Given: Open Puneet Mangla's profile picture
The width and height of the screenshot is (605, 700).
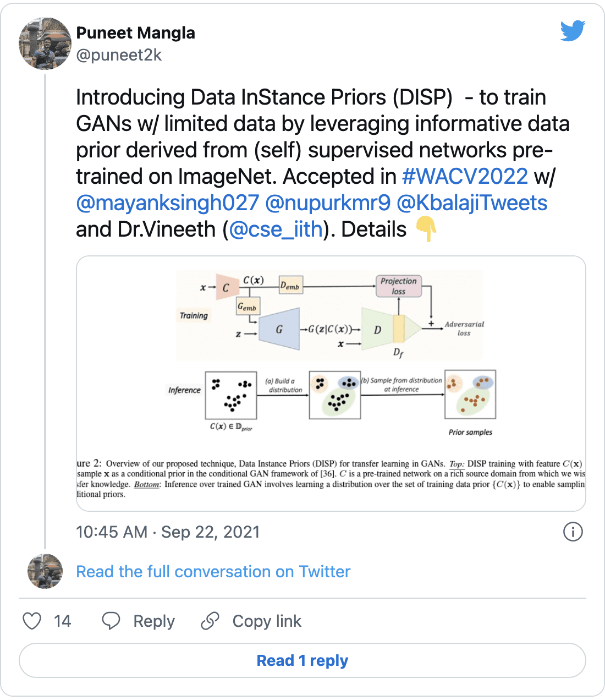Looking at the screenshot, I should click(x=45, y=43).
